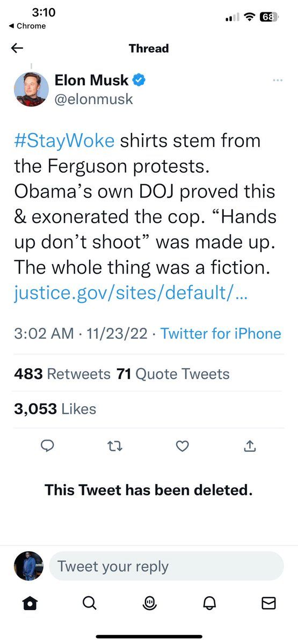Like the tweet with heart icon

[x=183, y=446]
